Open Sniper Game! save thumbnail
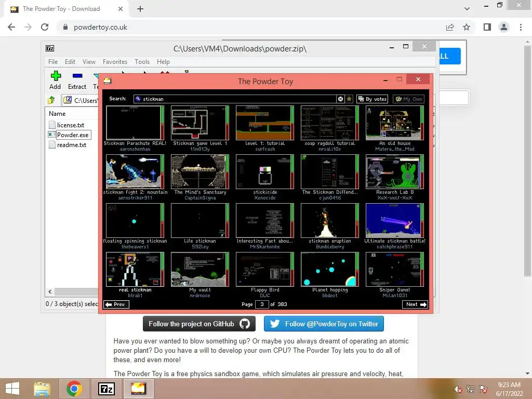 click(x=395, y=270)
